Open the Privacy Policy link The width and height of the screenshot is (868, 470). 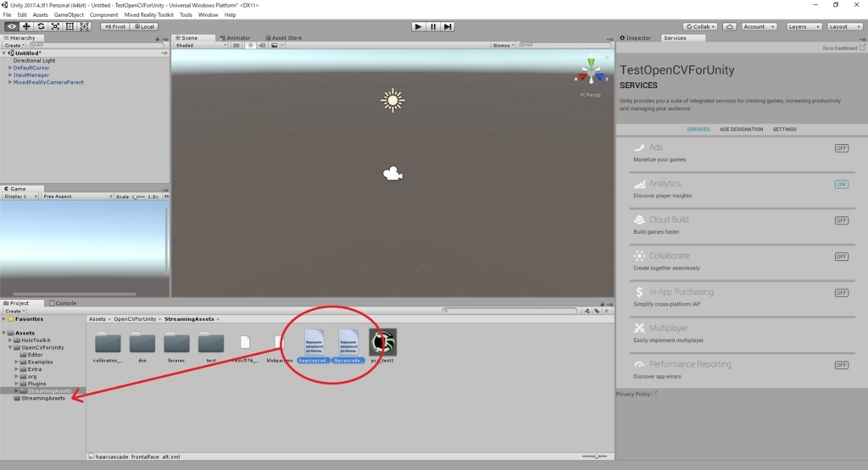[x=637, y=394]
